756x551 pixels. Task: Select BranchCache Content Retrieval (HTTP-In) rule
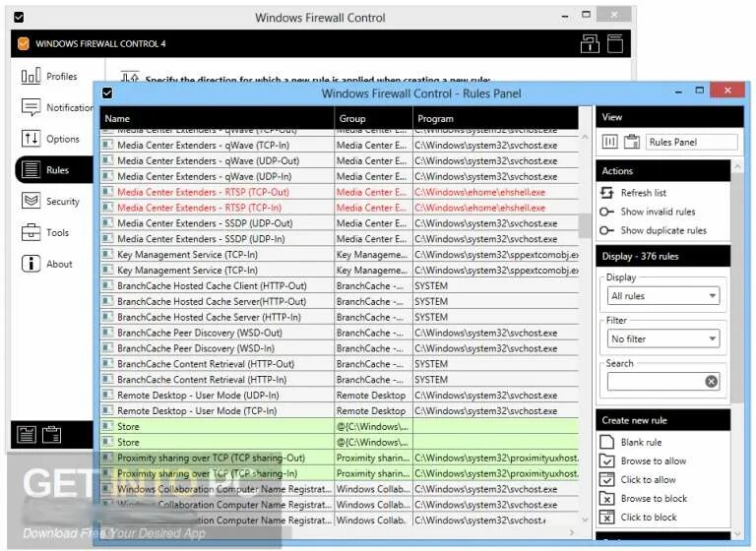340,380
